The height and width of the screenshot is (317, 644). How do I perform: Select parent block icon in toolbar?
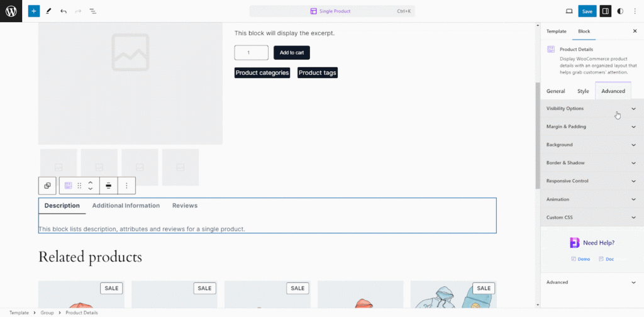(47, 186)
